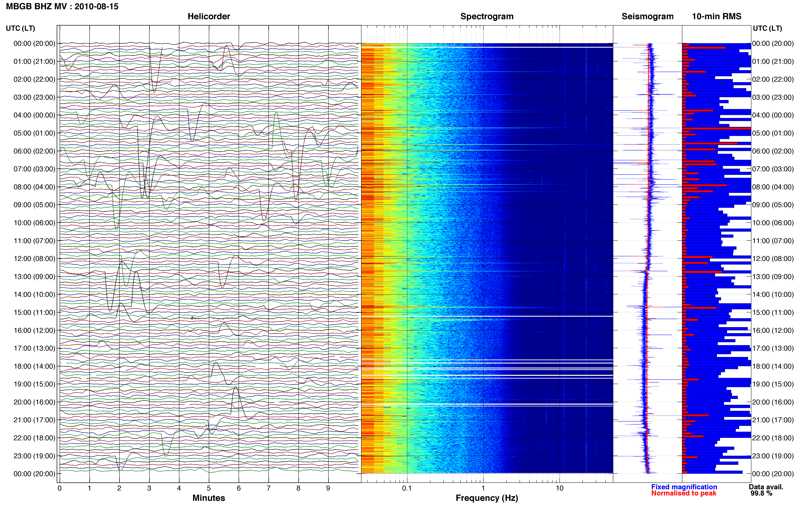Viewport: 812px width, 508px height.
Task: Click left time label 22:00 (18:00)
Action: pyautogui.click(x=34, y=438)
